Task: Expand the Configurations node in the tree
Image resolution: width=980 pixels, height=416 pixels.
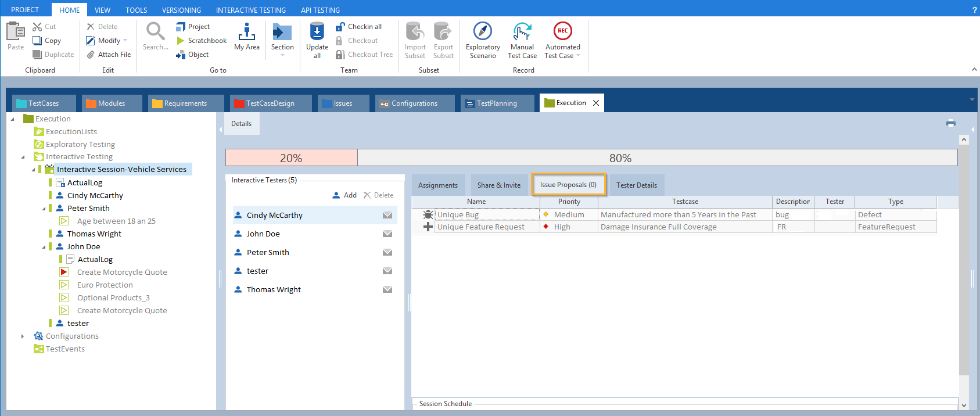Action: point(23,336)
